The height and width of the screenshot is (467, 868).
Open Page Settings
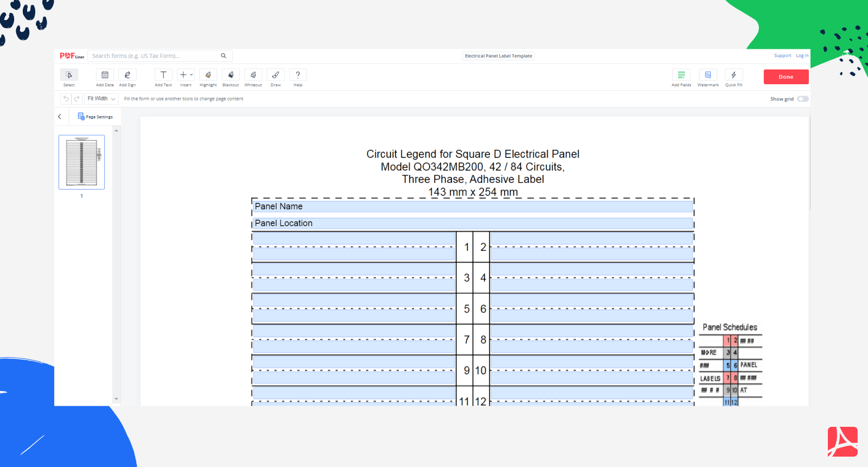[x=95, y=117]
